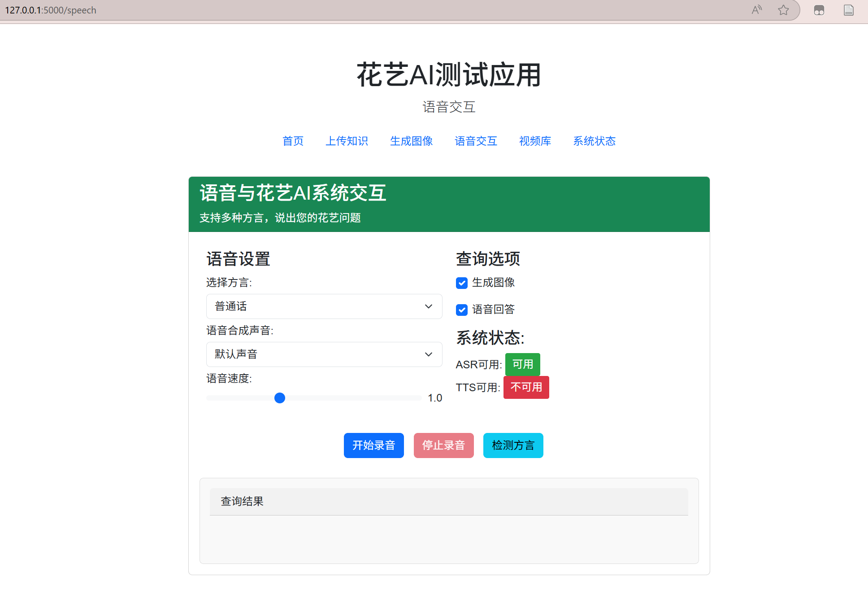Open the 系统状态 navigation link
This screenshot has height=594, width=868.
coord(594,141)
